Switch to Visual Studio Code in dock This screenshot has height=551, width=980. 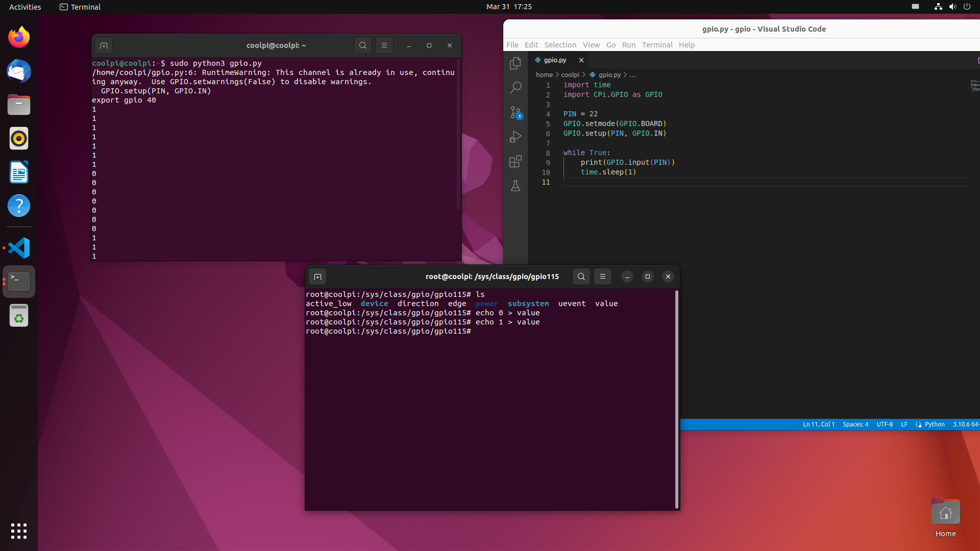pos(19,248)
